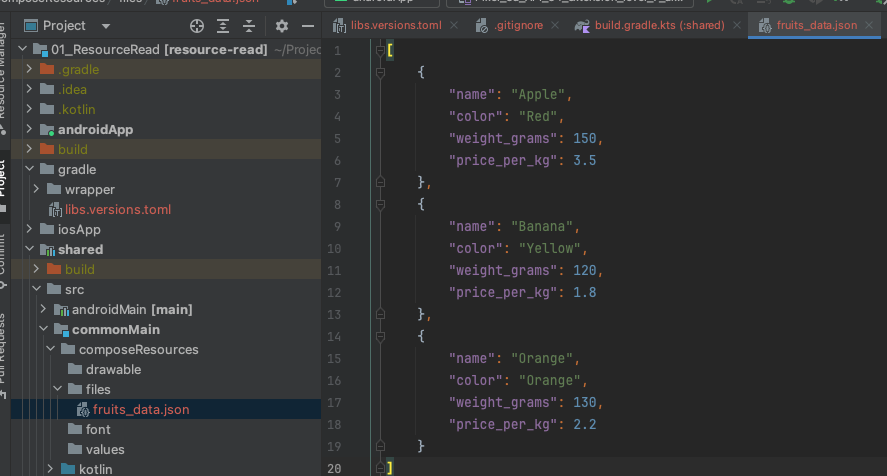Viewport: 887px width, 476px height.
Task: Click the "Banana" string value
Action: [x=541, y=226]
